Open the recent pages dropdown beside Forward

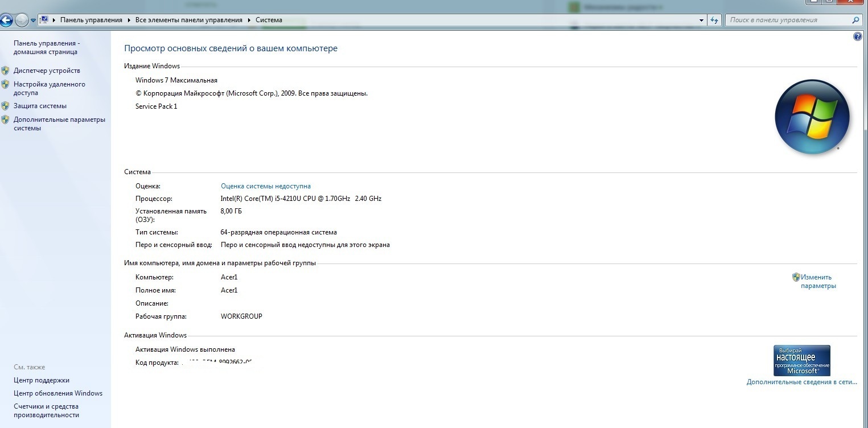[34, 20]
